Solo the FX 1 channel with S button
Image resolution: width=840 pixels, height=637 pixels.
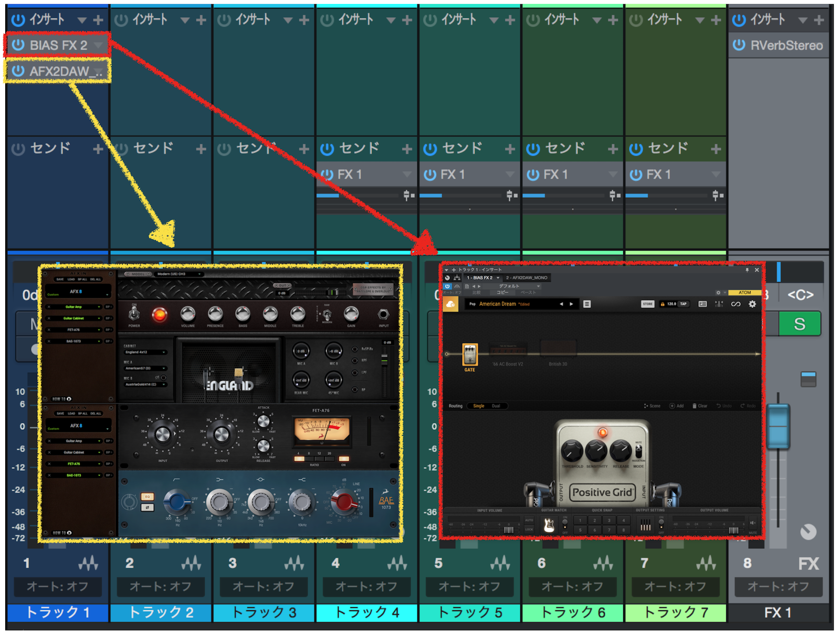[800, 324]
